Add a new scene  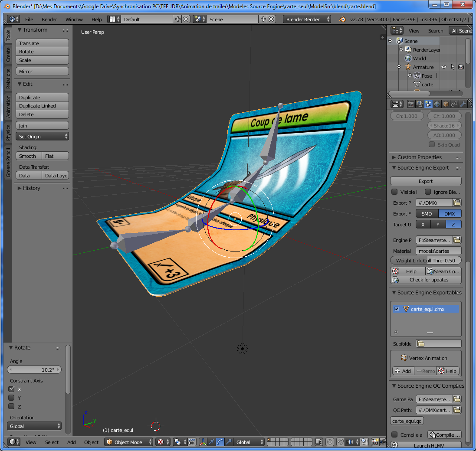click(x=263, y=19)
